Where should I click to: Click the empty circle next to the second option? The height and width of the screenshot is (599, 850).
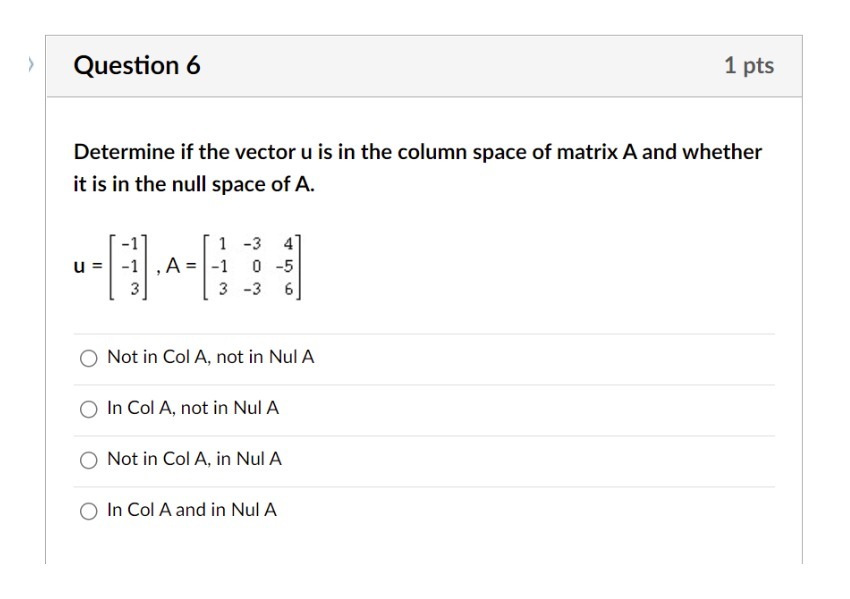pos(90,408)
